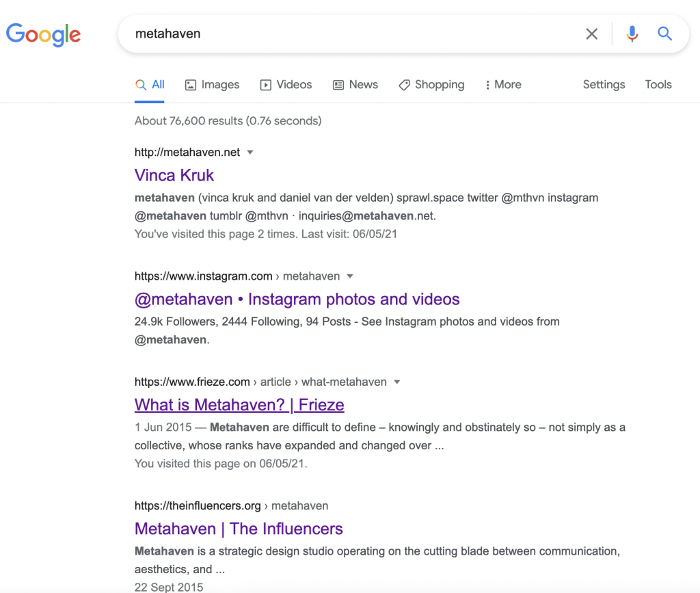Clear the search box with X icon

coord(591,34)
